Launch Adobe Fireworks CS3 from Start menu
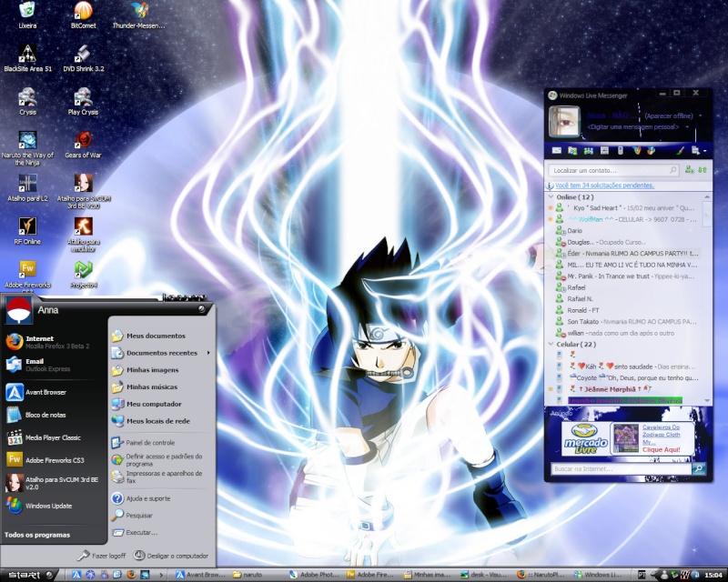The height and width of the screenshot is (582, 728). pyautogui.click(x=54, y=460)
